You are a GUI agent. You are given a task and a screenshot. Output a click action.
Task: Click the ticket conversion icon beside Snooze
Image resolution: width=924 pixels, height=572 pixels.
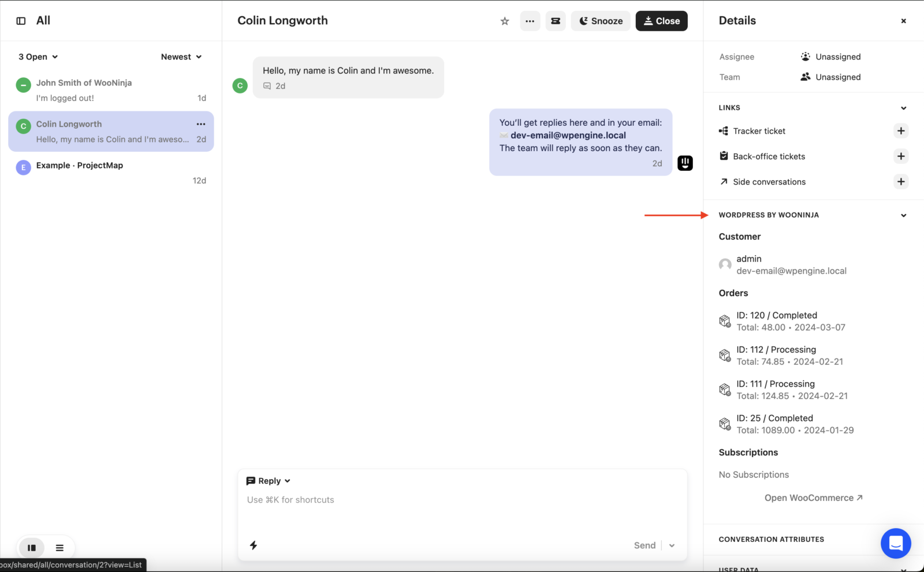click(x=556, y=21)
